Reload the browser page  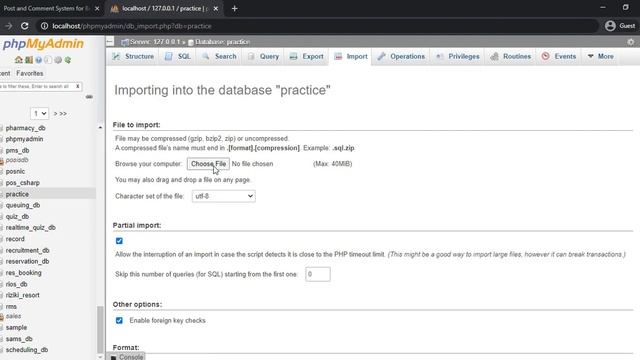(x=24, y=26)
